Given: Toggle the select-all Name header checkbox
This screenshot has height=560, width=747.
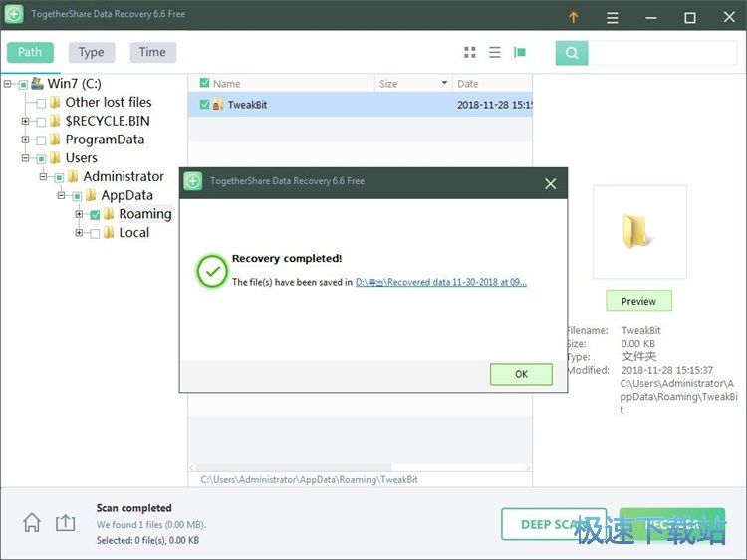Looking at the screenshot, I should [x=204, y=83].
